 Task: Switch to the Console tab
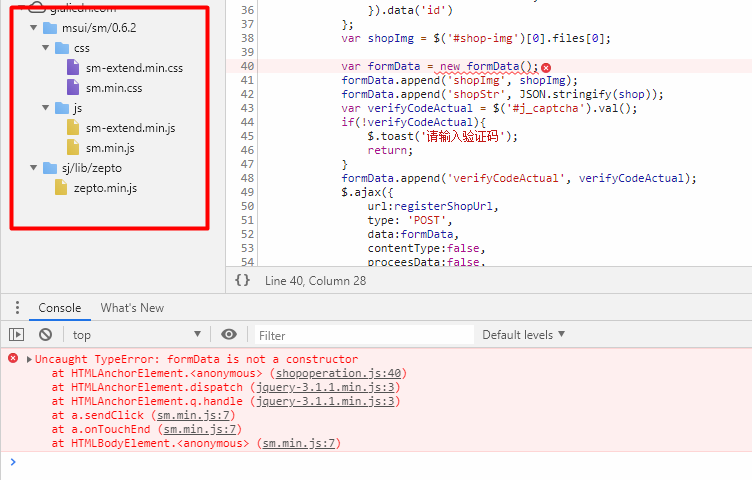[59, 308]
